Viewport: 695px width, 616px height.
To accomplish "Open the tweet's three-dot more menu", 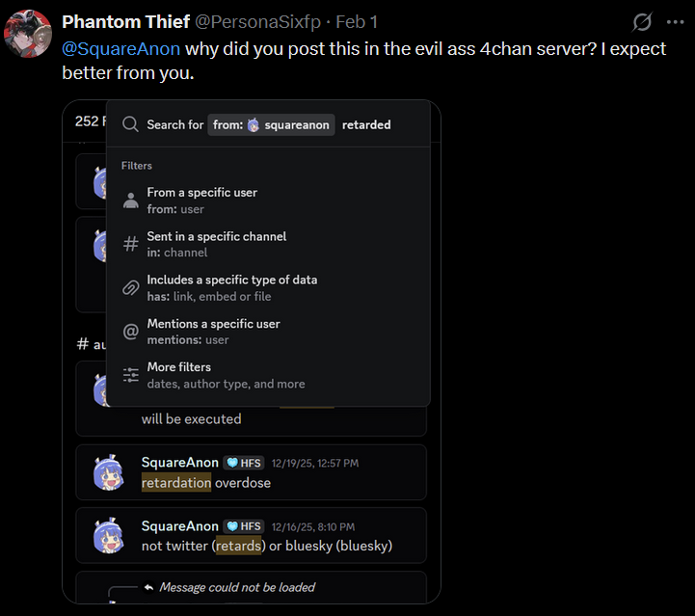I will pyautogui.click(x=675, y=21).
